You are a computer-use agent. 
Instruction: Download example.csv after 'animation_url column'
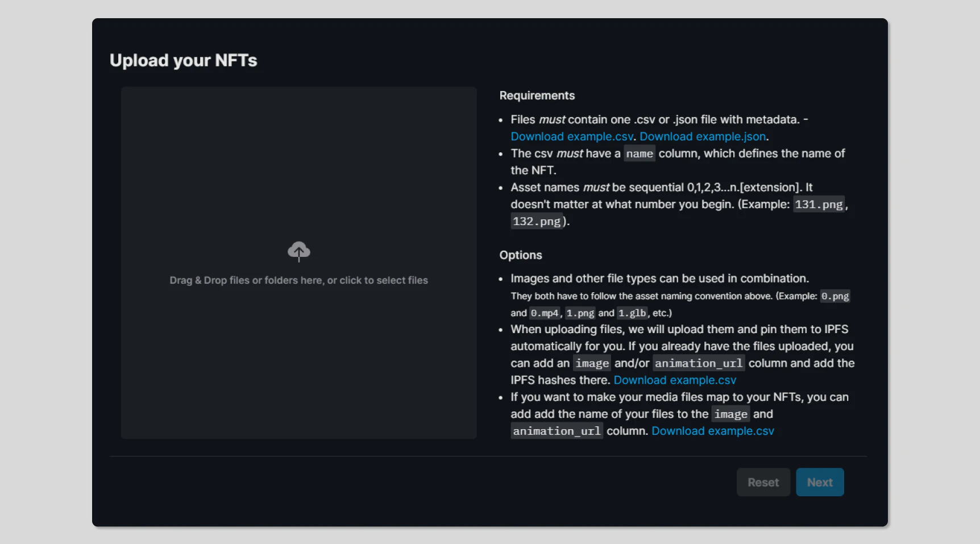(x=713, y=431)
